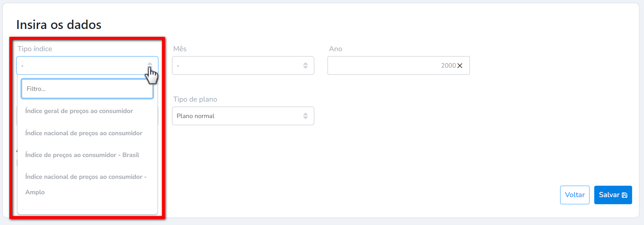The width and height of the screenshot is (644, 225).
Task: Click the Mês selector arrow icon
Action: 305,65
